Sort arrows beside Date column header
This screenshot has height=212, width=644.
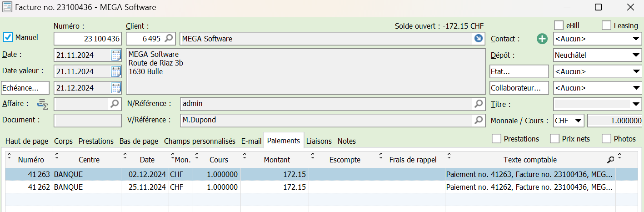(x=125, y=156)
